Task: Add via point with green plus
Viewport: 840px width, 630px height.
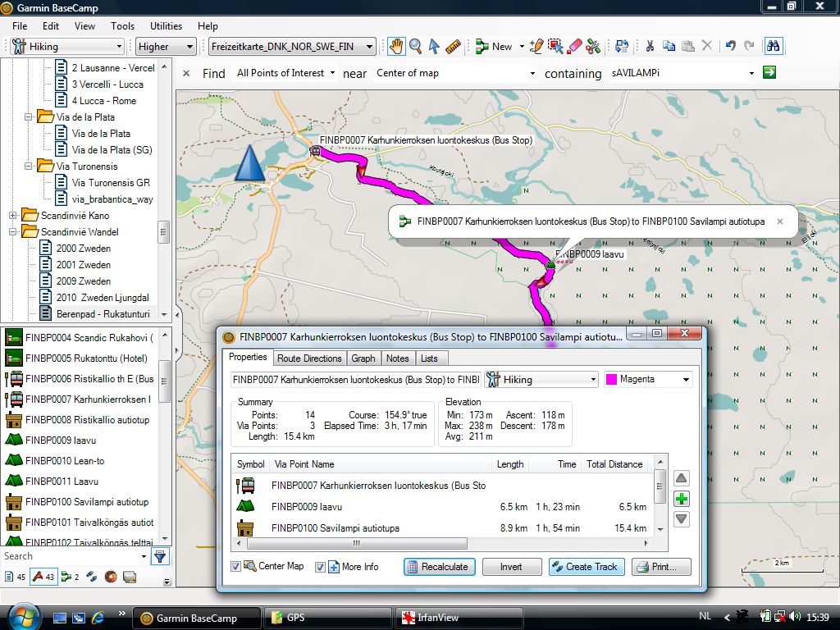Action: [681, 499]
